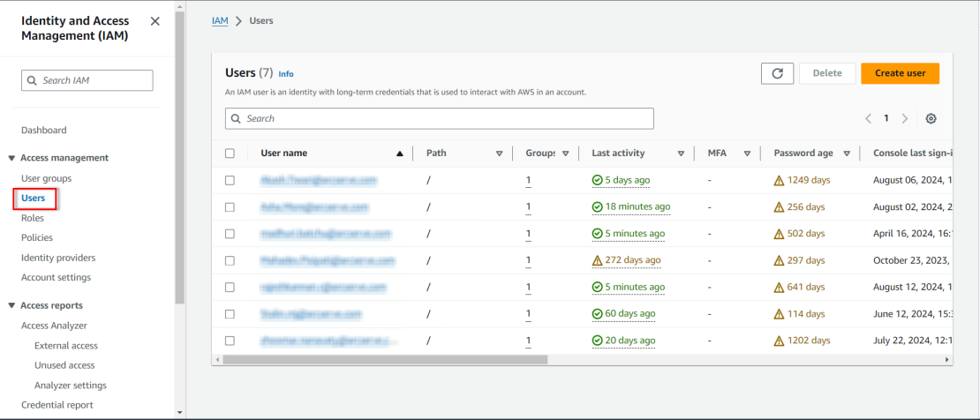This screenshot has width=980, height=420.
Task: Open Password age column sort dropdown
Action: tap(847, 154)
